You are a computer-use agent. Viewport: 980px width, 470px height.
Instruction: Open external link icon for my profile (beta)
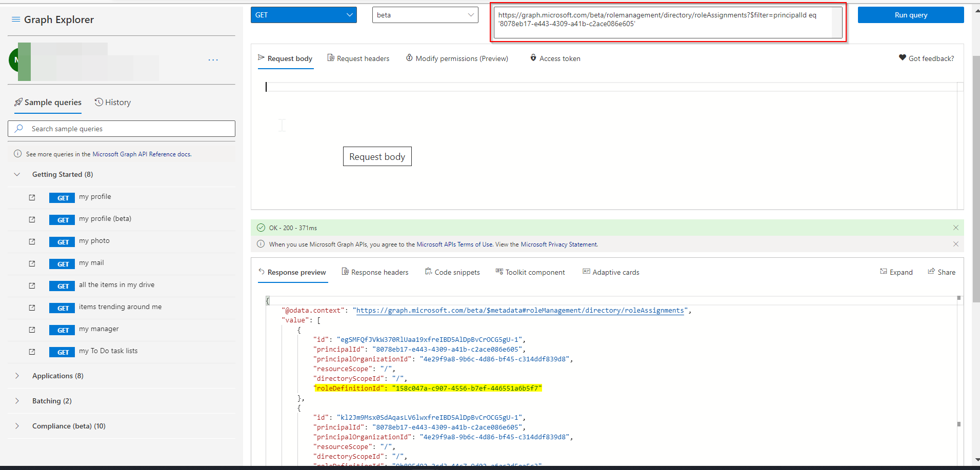pos(32,219)
